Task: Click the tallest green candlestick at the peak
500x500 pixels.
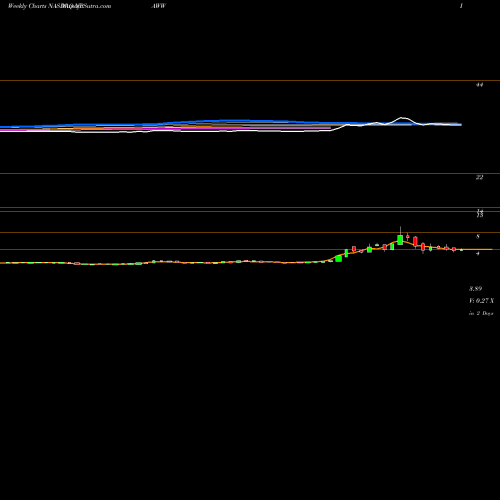Action: coord(400,239)
